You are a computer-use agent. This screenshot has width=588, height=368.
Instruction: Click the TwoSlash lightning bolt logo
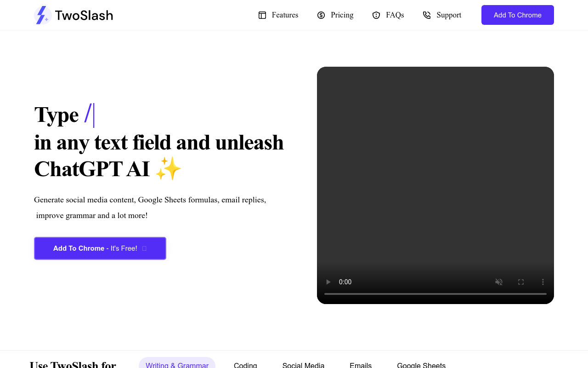pos(43,15)
